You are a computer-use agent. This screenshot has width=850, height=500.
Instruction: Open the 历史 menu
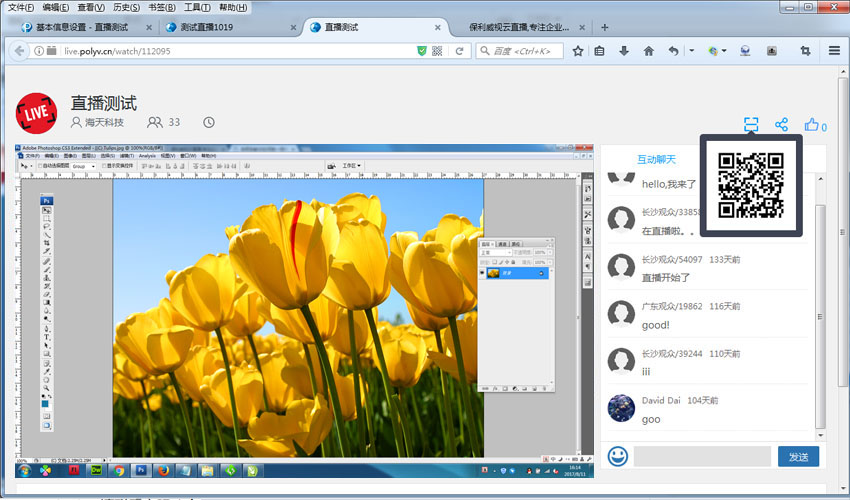(x=125, y=7)
